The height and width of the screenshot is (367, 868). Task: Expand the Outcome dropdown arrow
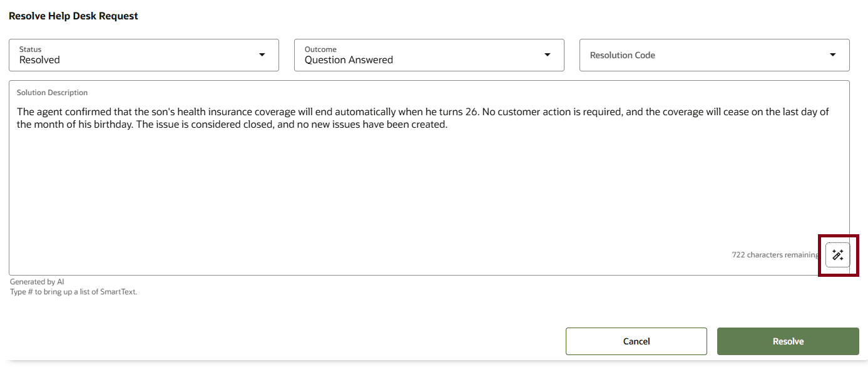pos(548,55)
